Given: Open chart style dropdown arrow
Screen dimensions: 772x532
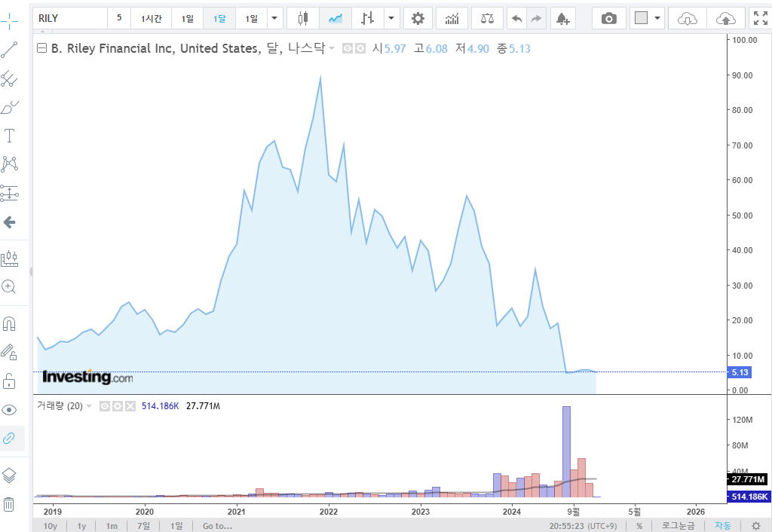Looking at the screenshot, I should (x=391, y=19).
